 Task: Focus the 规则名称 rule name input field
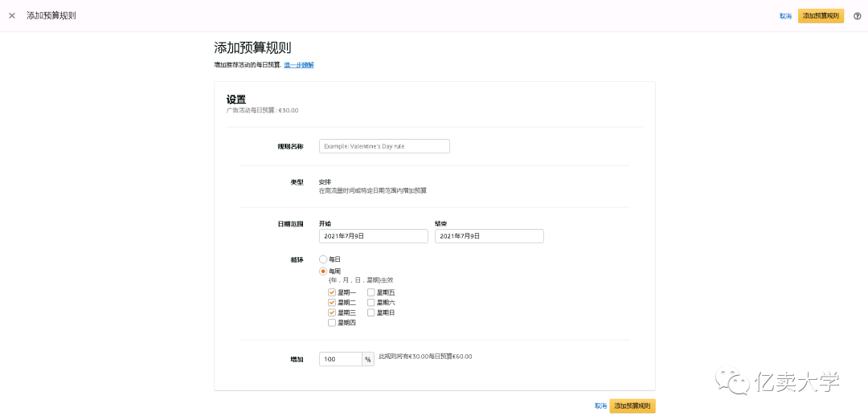click(385, 146)
